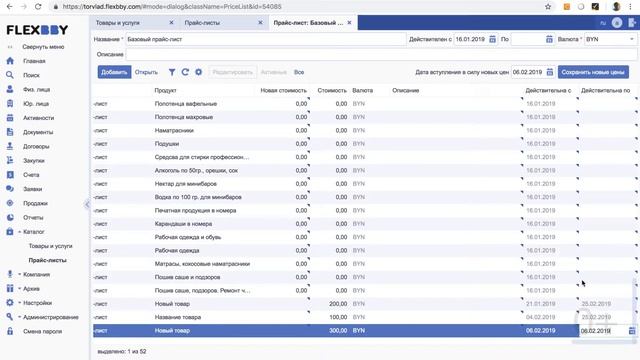Open table settings gear icon

pos(198,72)
